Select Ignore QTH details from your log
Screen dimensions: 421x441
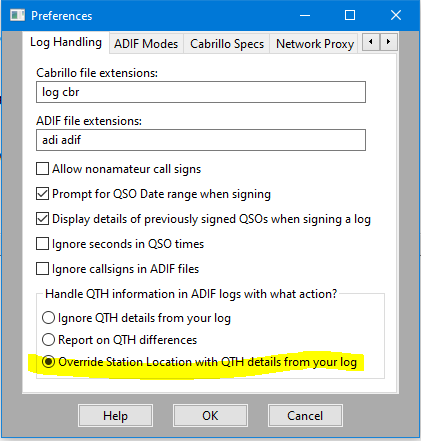click(48, 318)
